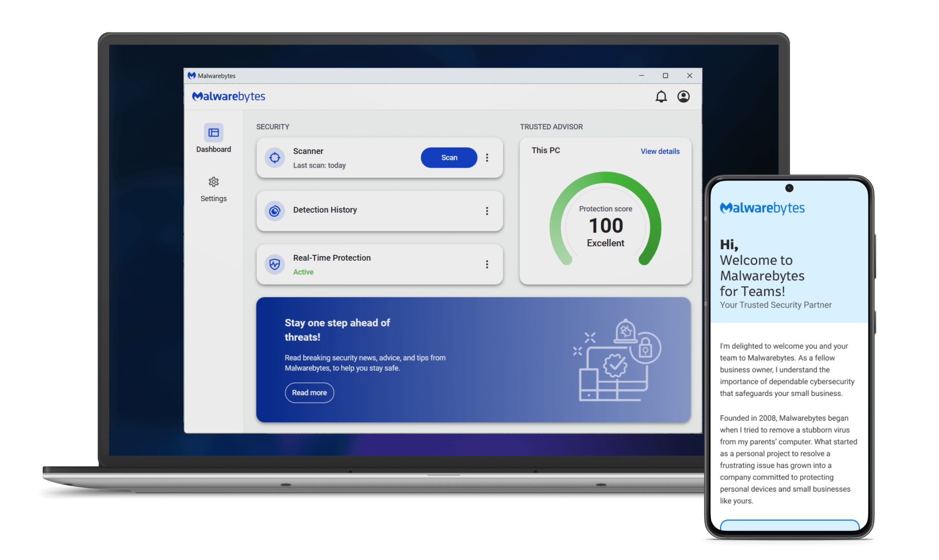Start a scan with the Scan button
This screenshot has height=560, width=939.
[449, 158]
